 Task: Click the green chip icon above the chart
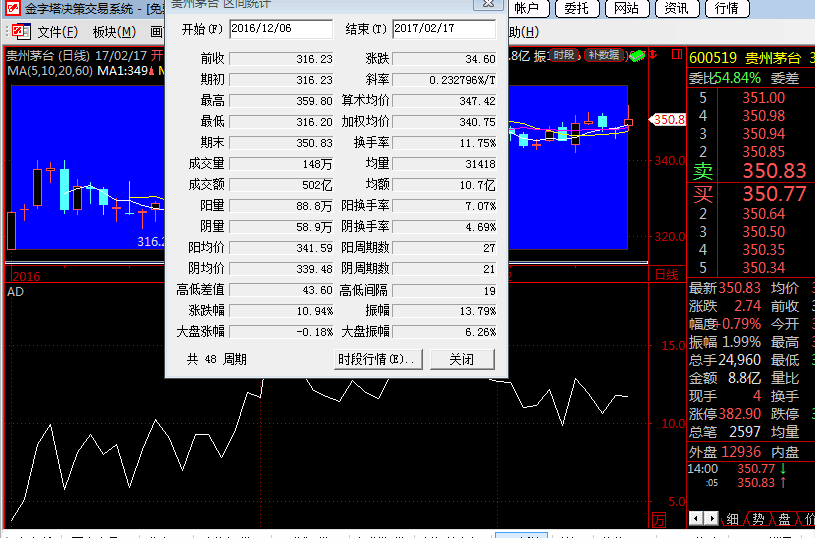pyautogui.click(x=637, y=56)
